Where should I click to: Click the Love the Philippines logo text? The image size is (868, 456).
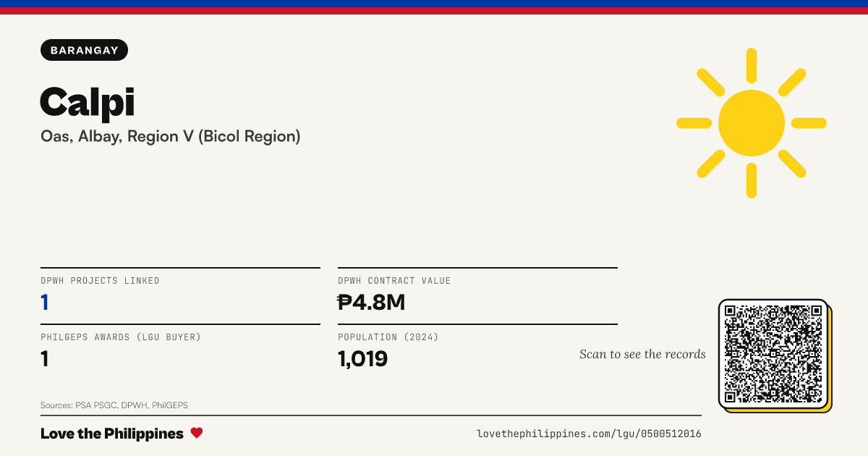pos(112,434)
